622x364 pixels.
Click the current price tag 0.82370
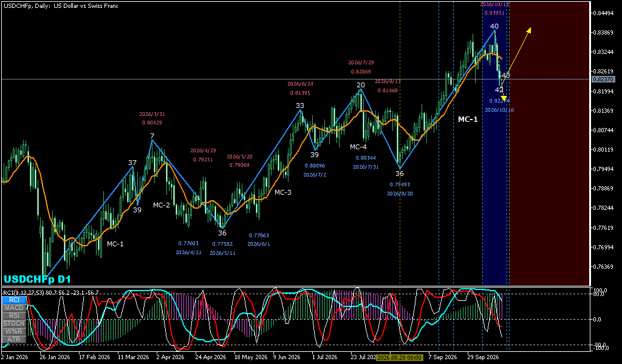[603, 79]
